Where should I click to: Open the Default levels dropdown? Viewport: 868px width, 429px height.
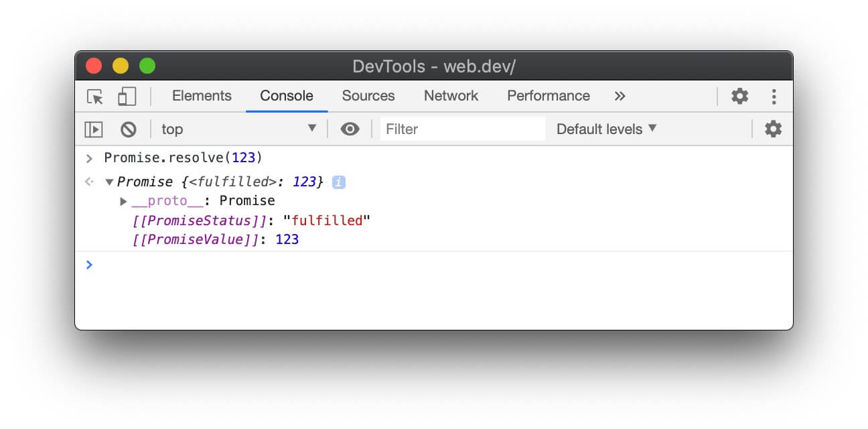coord(605,129)
